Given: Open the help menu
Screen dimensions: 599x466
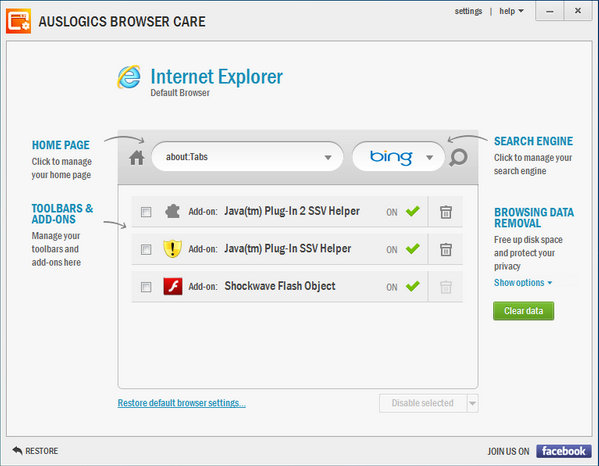Looking at the screenshot, I should 511,11.
